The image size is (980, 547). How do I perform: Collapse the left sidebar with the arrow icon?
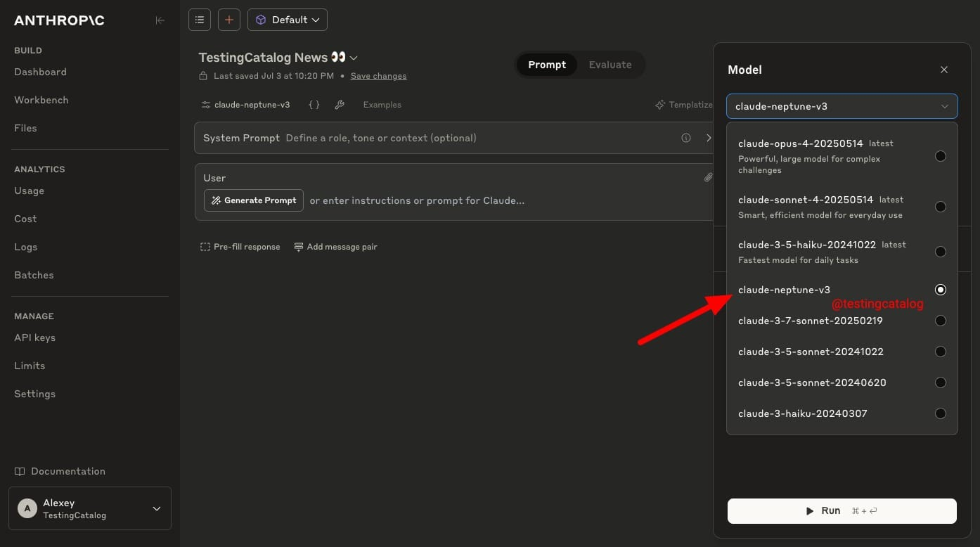coord(160,20)
